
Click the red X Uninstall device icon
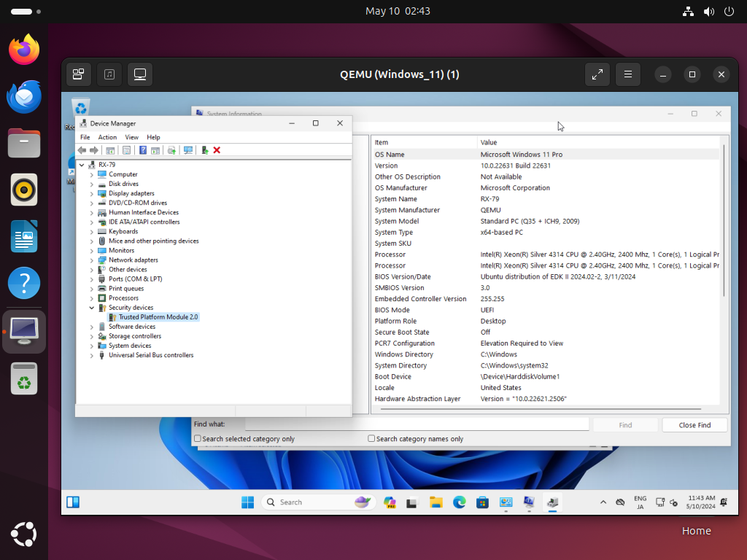[217, 150]
